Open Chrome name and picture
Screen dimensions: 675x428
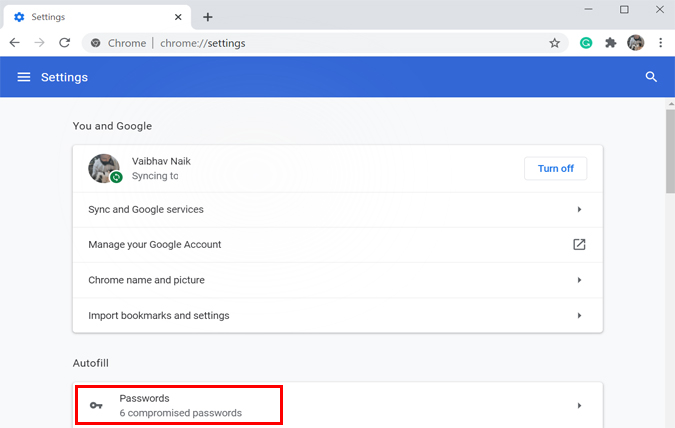[338, 280]
